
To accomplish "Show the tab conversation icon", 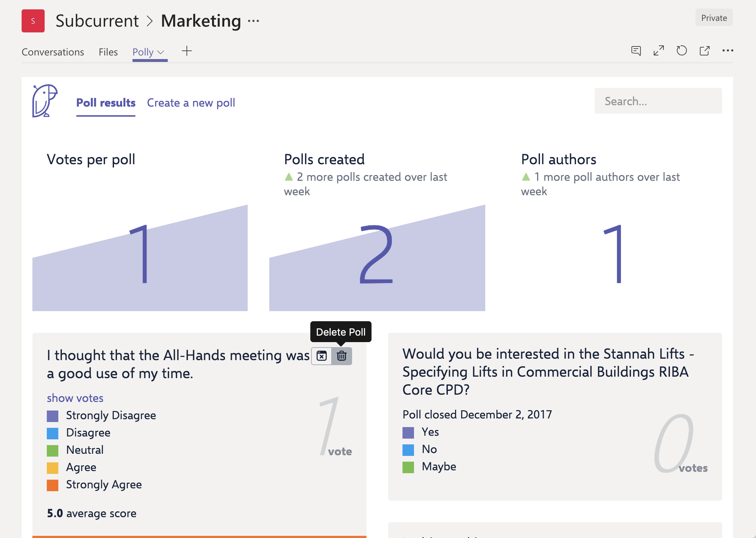I will 636,51.
